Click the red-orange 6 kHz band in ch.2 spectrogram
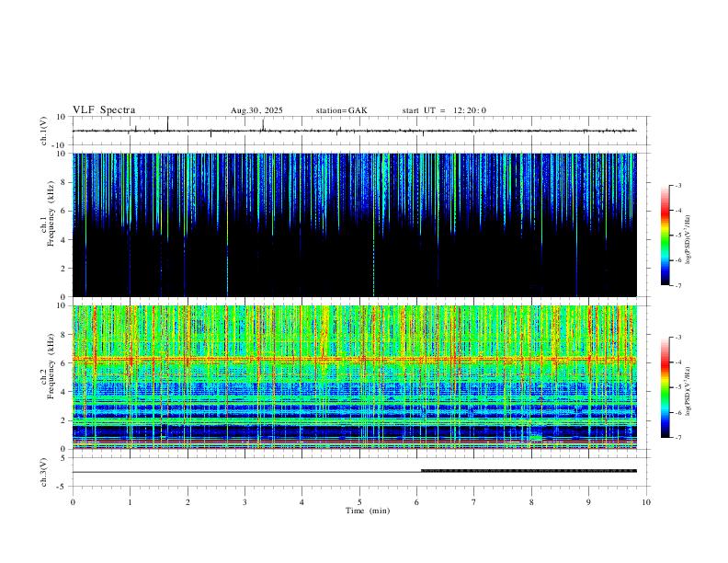728x563 pixels. 354,359
